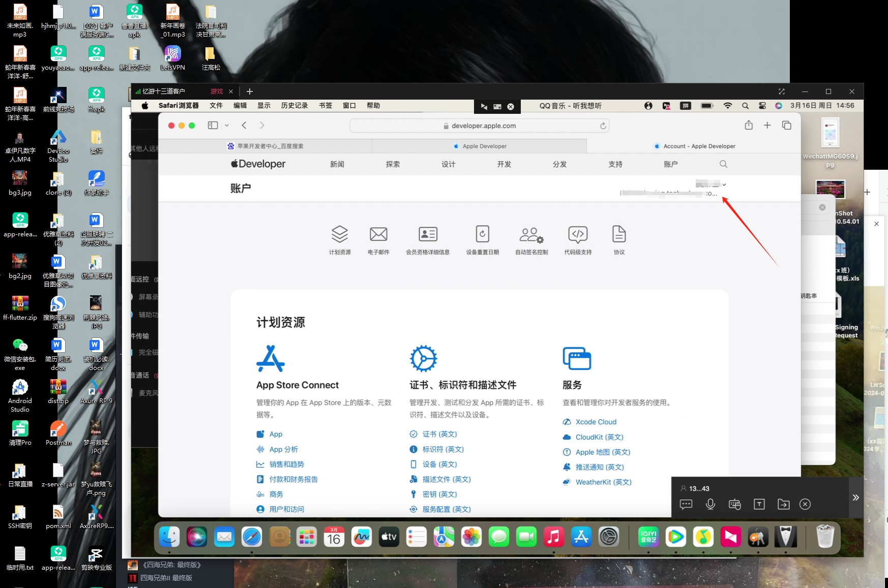
Task: Click the date and time 3月16日 周日 14:56
Action: coord(822,106)
